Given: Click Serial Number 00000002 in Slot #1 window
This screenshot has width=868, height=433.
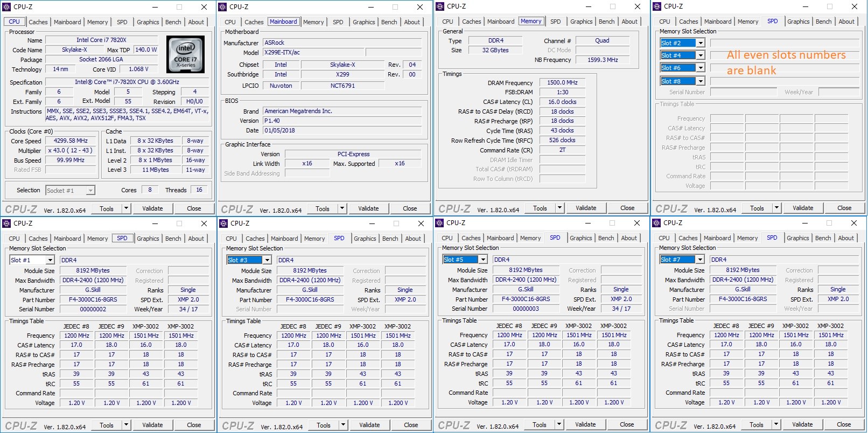Looking at the screenshot, I should coord(93,309).
